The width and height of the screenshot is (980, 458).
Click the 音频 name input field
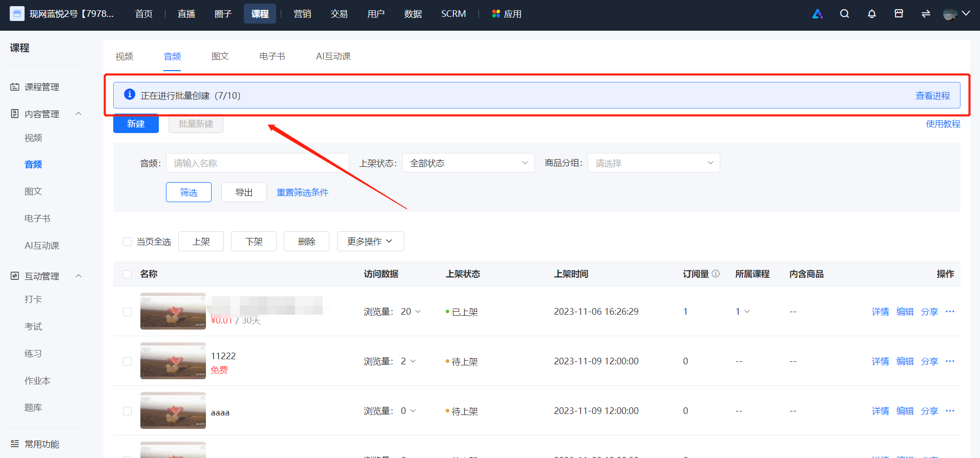tap(257, 163)
